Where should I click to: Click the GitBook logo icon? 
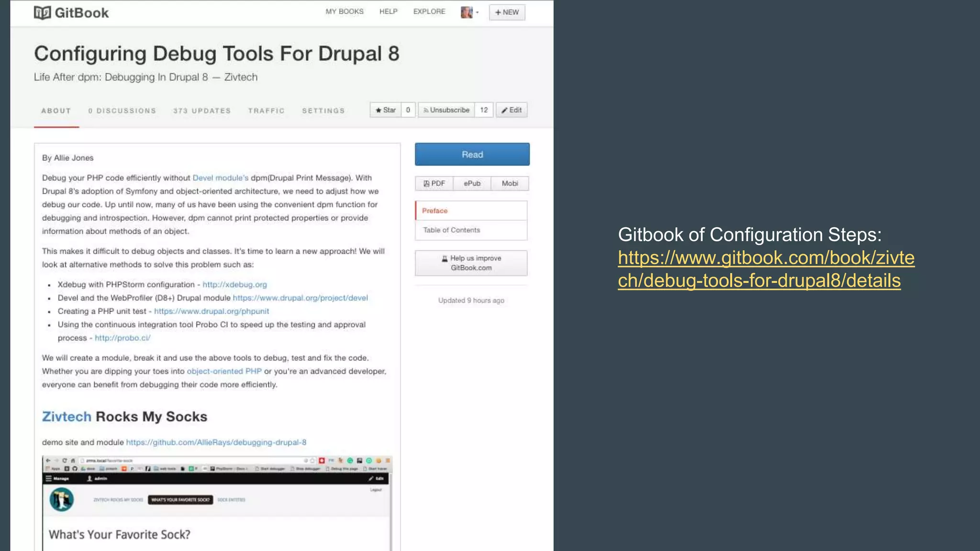(x=42, y=13)
